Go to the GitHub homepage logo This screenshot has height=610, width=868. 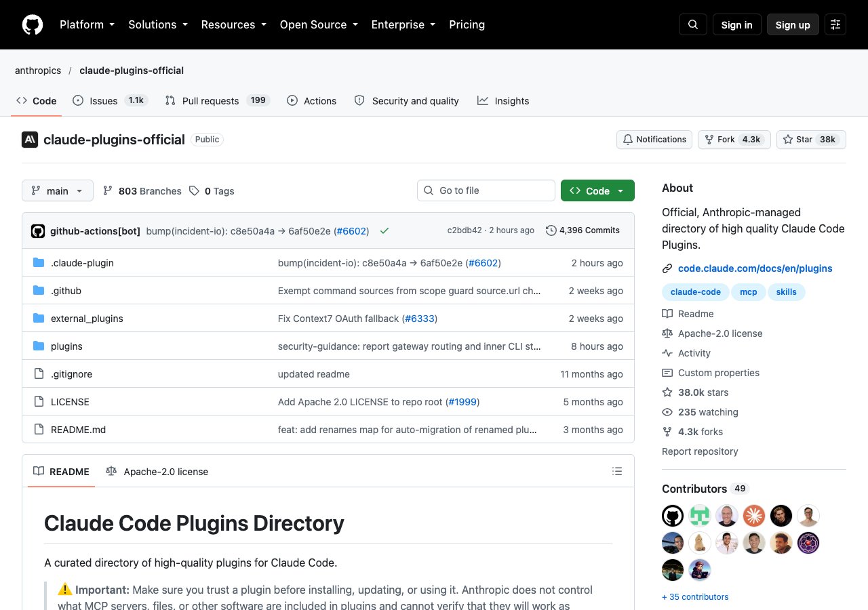33,24
